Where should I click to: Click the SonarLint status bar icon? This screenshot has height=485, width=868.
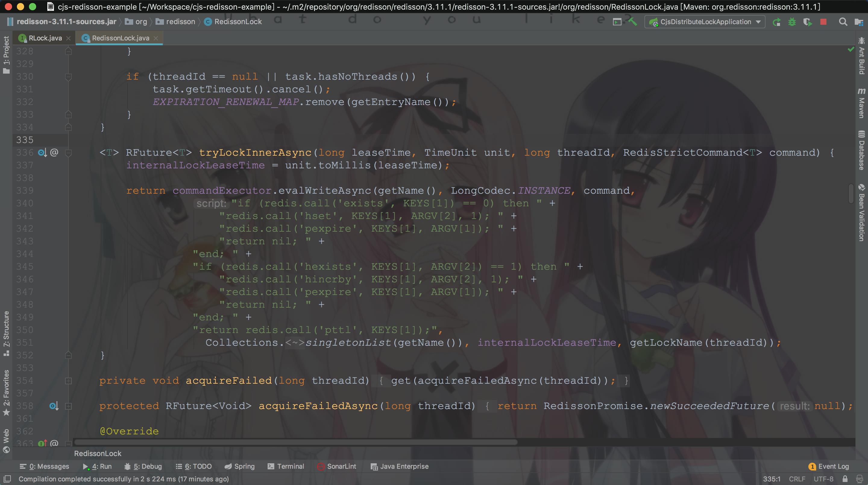tap(320, 466)
